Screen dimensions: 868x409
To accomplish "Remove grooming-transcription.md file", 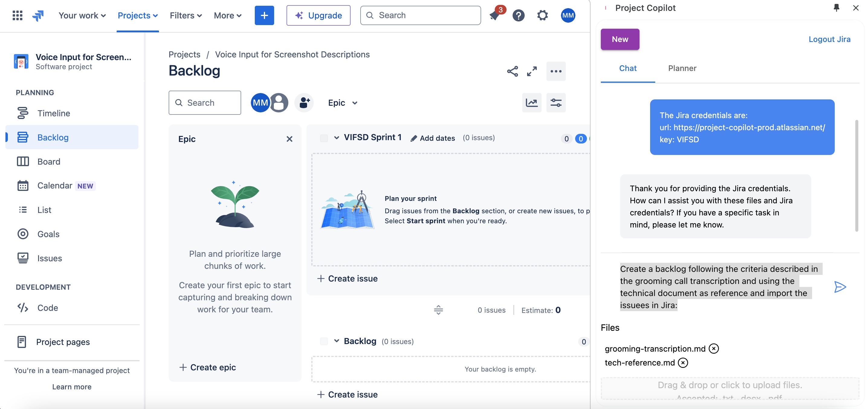I will click(713, 348).
